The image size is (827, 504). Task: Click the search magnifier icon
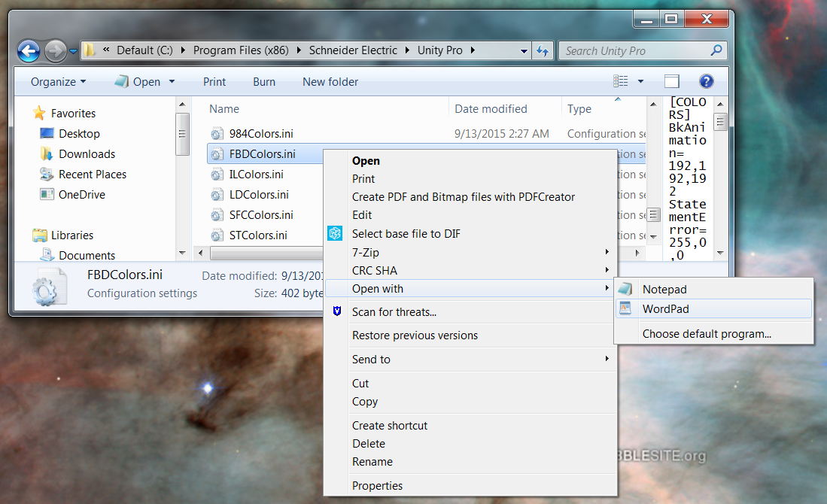[716, 50]
